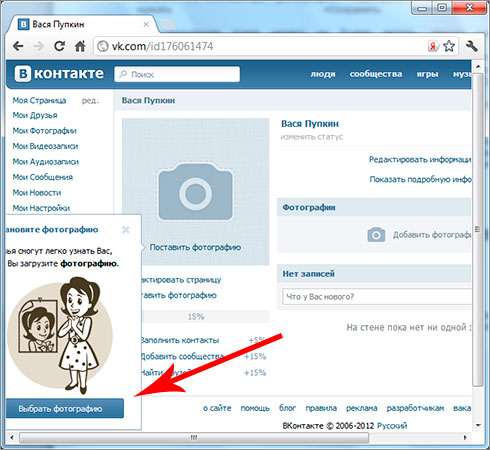Close the photo suggestion popup

coord(126,230)
